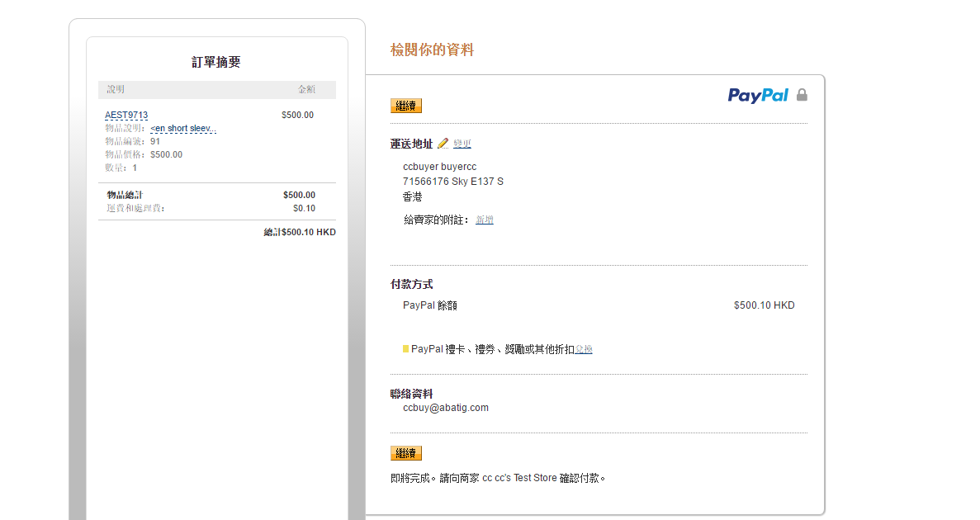Click the PayPal logo
980x520 pixels.
coord(758,96)
